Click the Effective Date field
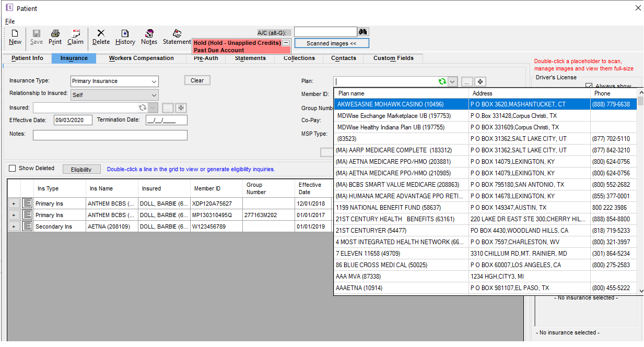Viewport: 644px width, 347px height. [73, 120]
